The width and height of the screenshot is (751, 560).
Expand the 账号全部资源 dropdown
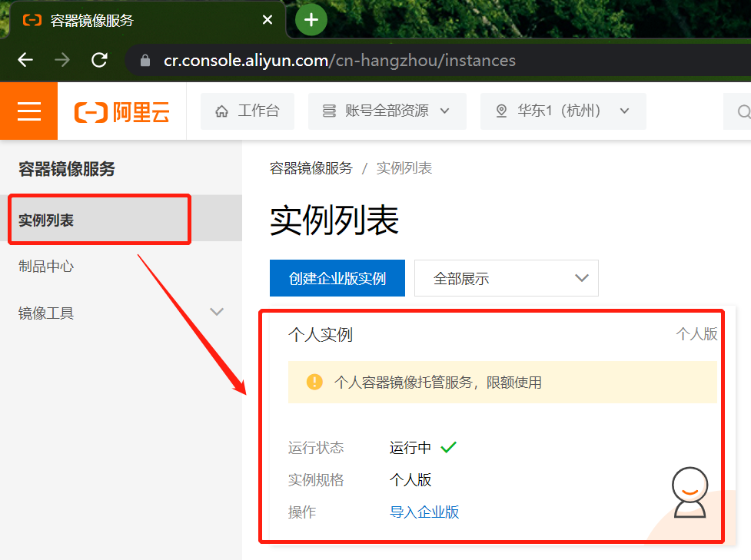387,111
